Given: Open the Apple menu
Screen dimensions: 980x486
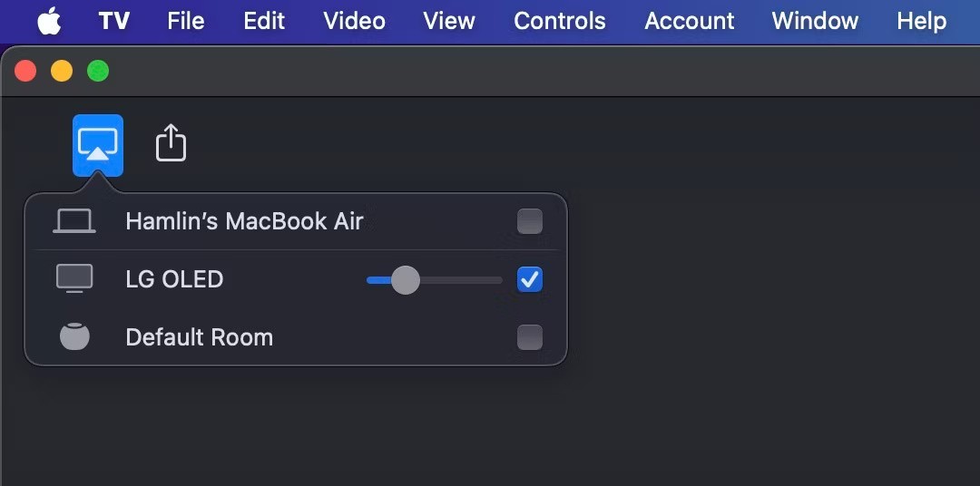Looking at the screenshot, I should point(49,21).
